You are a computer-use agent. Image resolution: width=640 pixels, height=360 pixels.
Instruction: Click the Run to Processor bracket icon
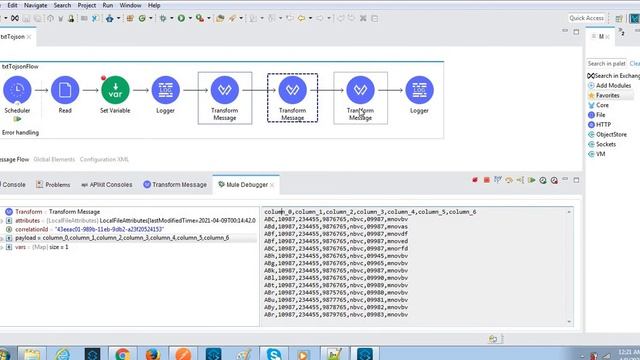click(x=520, y=180)
